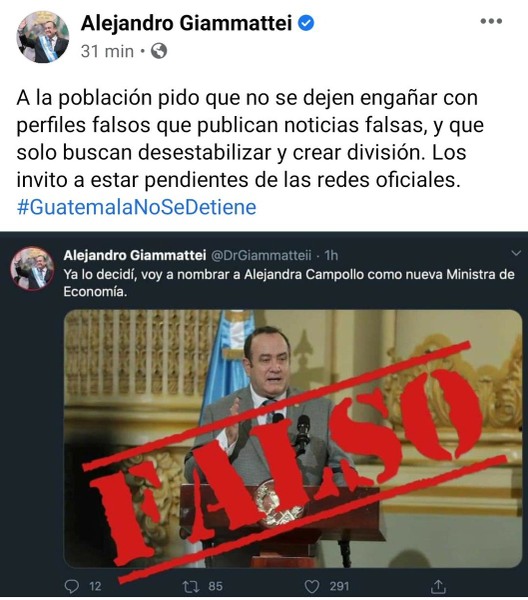Image resolution: width=528 pixels, height=600 pixels.
Task: Click the Alejandro Giammattei page name
Action: pos(186,23)
